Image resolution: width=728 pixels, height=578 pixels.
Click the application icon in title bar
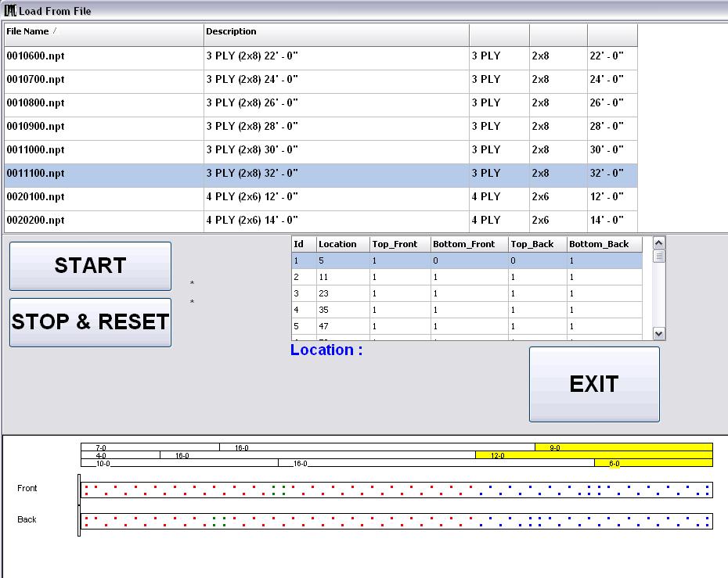click(x=10, y=11)
